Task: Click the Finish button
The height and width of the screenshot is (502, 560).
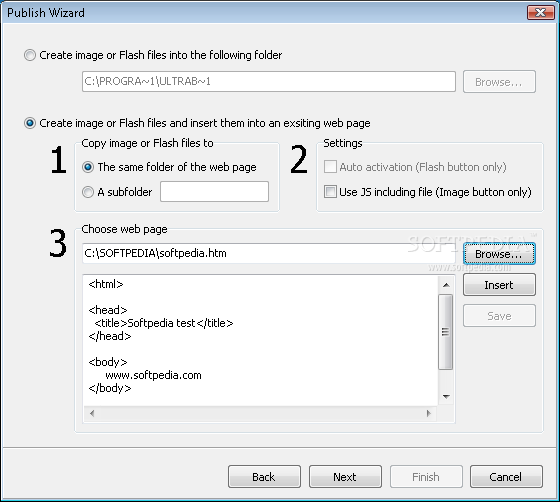Action: 426,477
